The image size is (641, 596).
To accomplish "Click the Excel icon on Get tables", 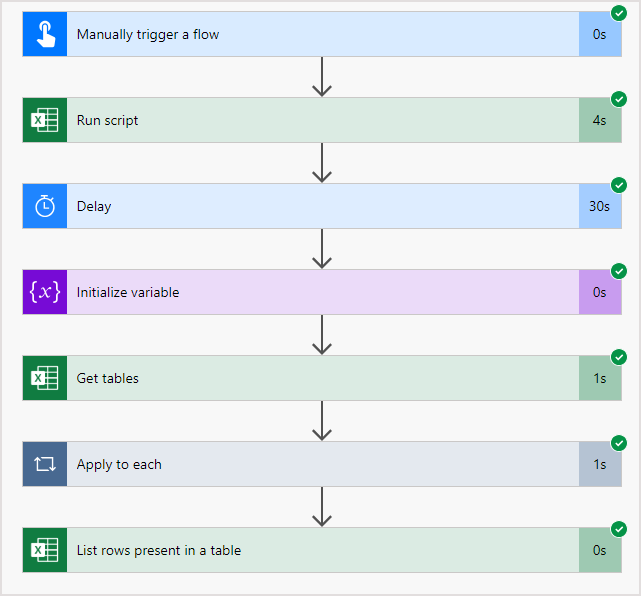I will click(x=45, y=378).
